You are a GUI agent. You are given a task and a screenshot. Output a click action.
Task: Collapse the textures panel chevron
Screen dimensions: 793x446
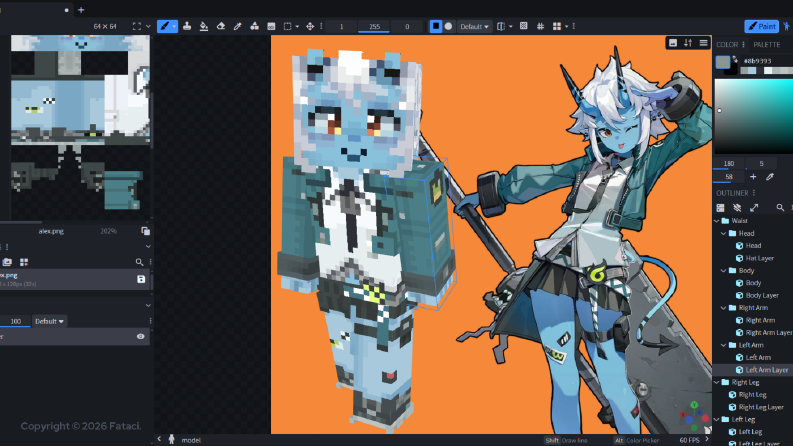pyautogui.click(x=148, y=246)
